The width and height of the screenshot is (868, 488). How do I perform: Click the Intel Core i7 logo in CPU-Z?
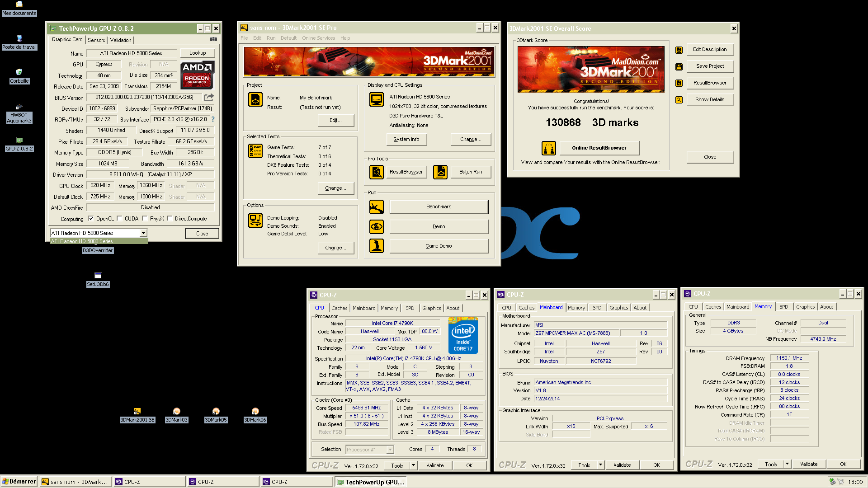[x=463, y=336]
